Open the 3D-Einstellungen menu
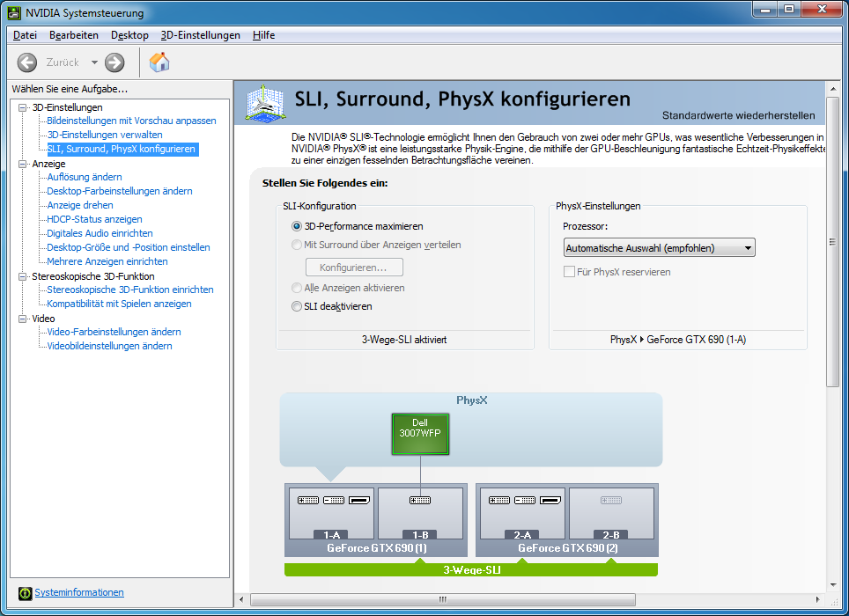849x616 pixels. click(x=200, y=35)
